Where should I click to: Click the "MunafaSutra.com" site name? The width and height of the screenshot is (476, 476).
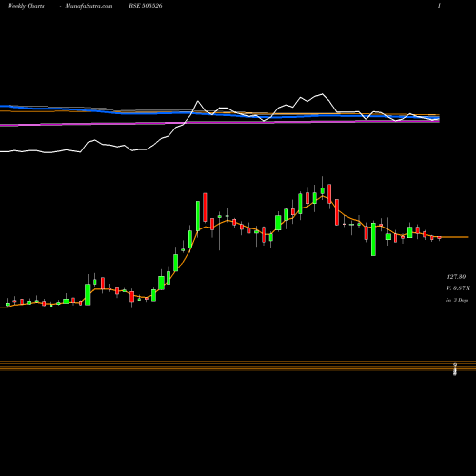pyautogui.click(x=89, y=6)
